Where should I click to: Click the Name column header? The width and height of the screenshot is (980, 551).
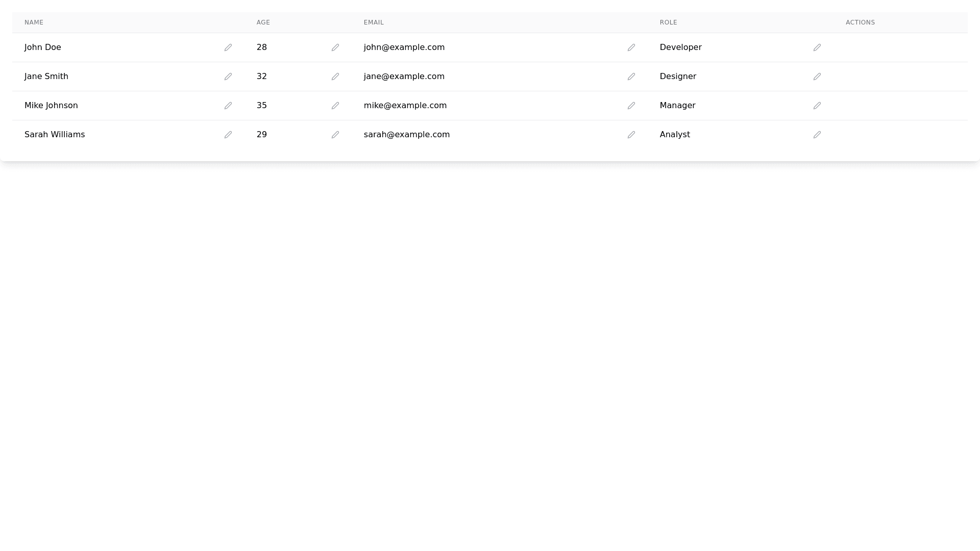click(x=34, y=22)
